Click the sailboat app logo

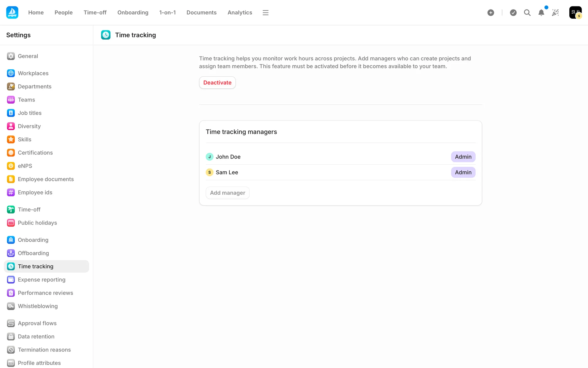pyautogui.click(x=12, y=13)
